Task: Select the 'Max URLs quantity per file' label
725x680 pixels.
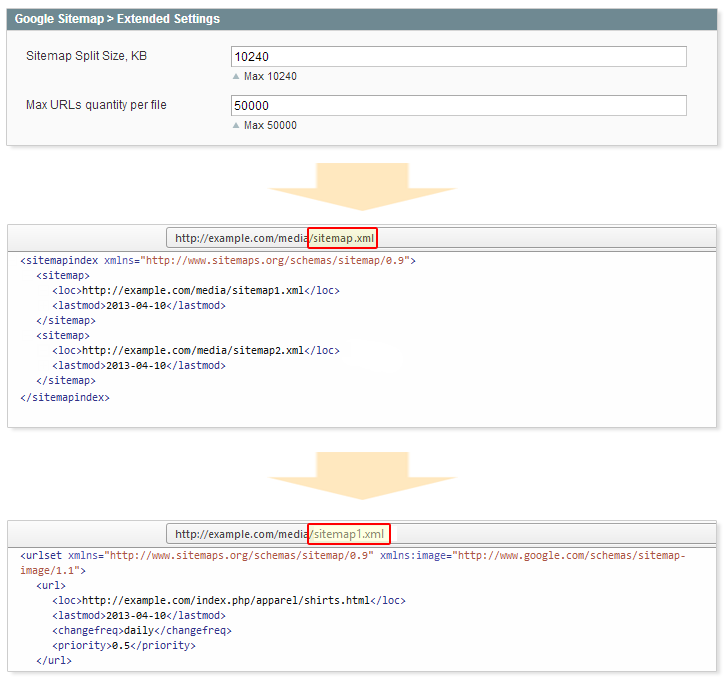Action: pyautogui.click(x=96, y=105)
